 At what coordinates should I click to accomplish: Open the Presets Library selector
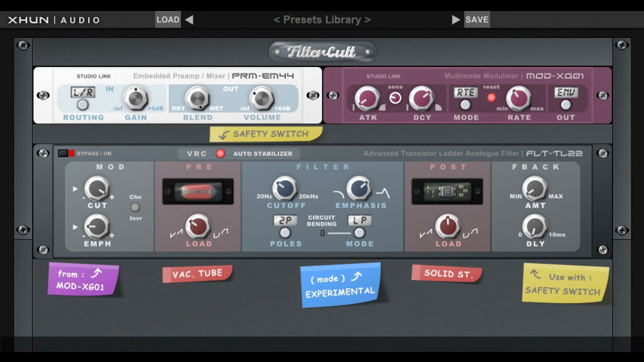322,20
